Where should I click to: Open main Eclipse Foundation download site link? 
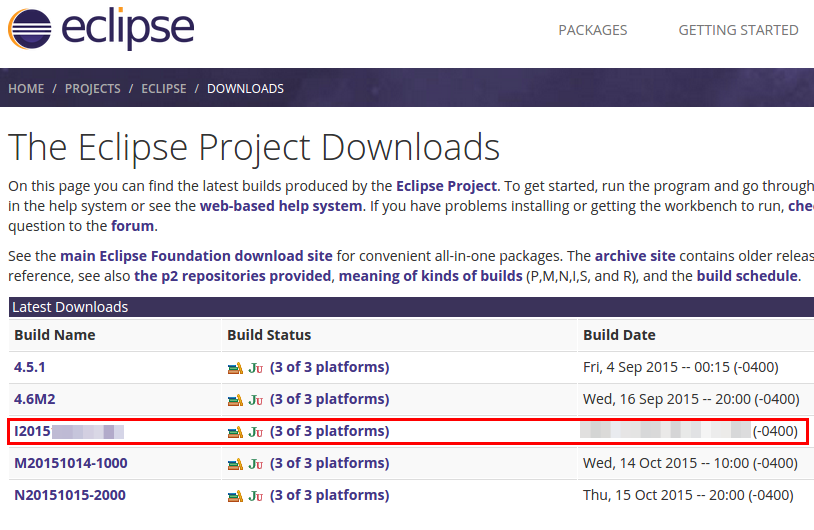pos(196,256)
